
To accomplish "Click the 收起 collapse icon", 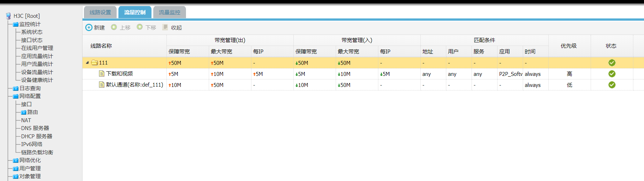I will click(x=165, y=27).
